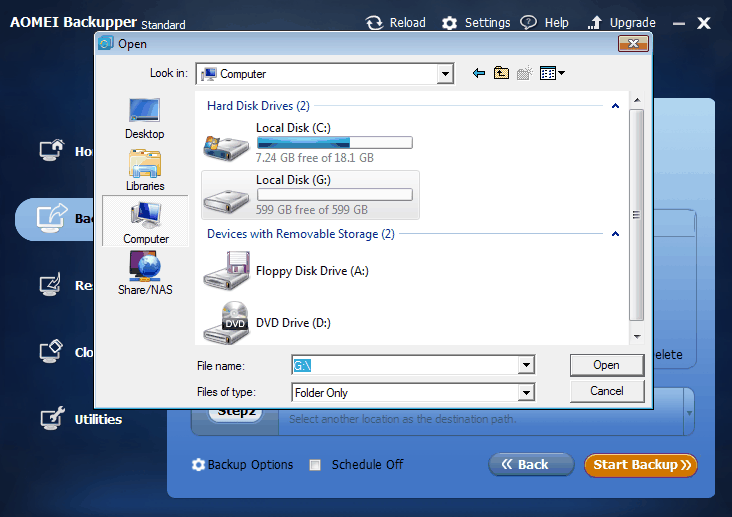732x517 pixels.
Task: Minimize the AOMEI Backupper window
Action: click(679, 23)
